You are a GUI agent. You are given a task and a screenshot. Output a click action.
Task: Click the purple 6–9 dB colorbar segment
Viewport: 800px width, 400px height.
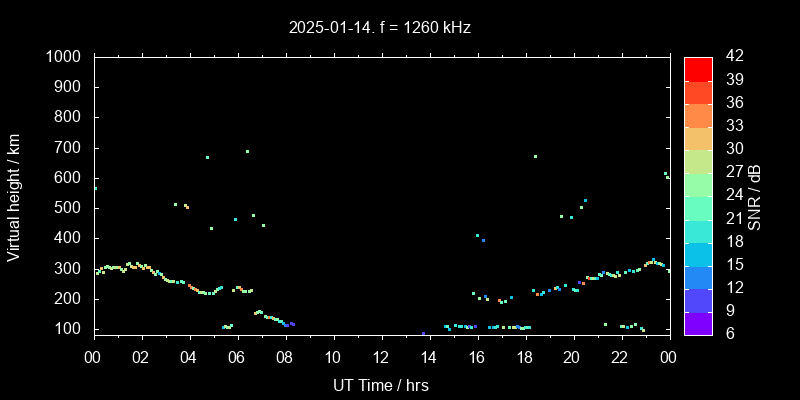(698, 322)
